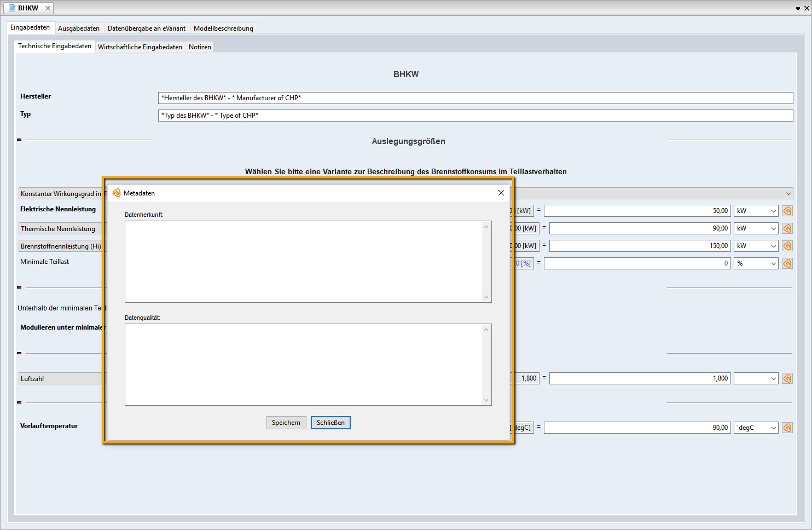Click Datenqualität scrollbar down arrow
The width and height of the screenshot is (812, 530).
(486, 400)
